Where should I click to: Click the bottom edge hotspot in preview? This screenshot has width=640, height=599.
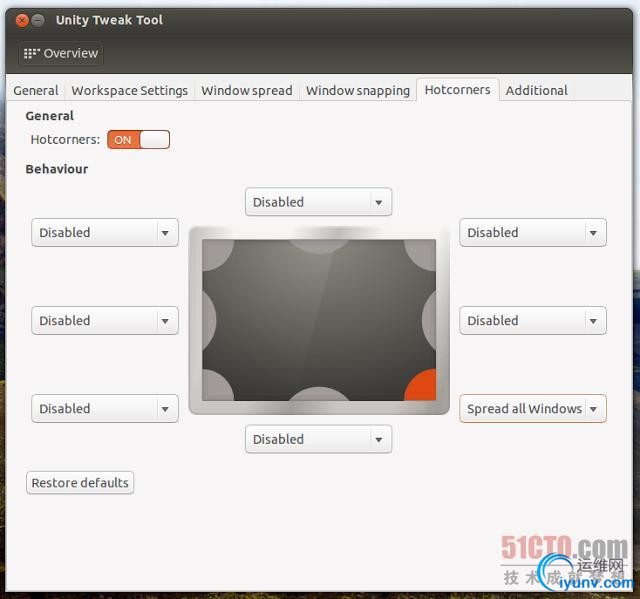pyautogui.click(x=319, y=394)
